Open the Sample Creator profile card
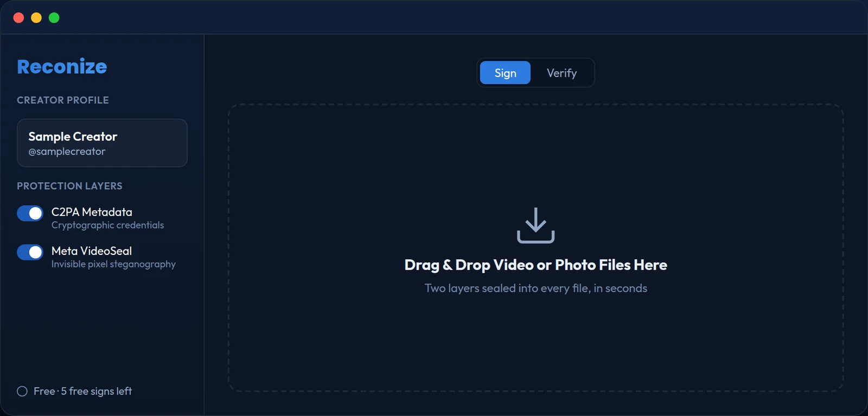Viewport: 868px width, 416px height. (x=102, y=143)
